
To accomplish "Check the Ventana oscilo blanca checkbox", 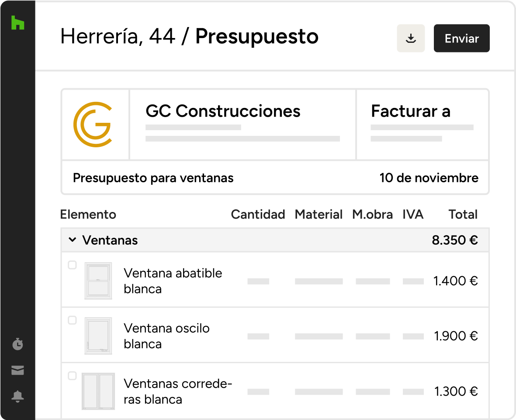I will (73, 320).
